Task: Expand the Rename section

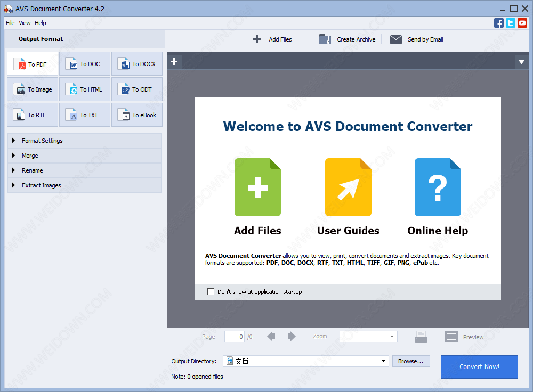Action: [x=85, y=170]
